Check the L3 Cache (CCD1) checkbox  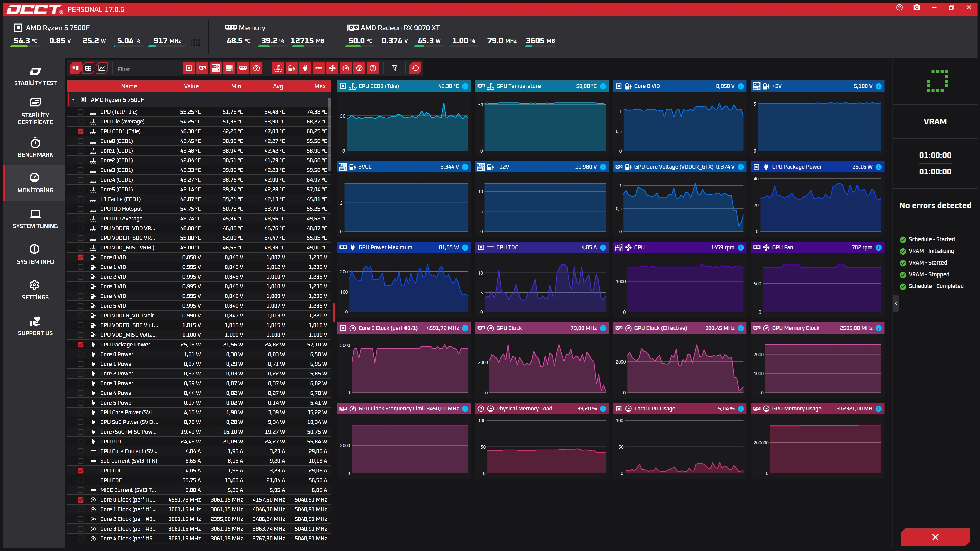tap(81, 199)
